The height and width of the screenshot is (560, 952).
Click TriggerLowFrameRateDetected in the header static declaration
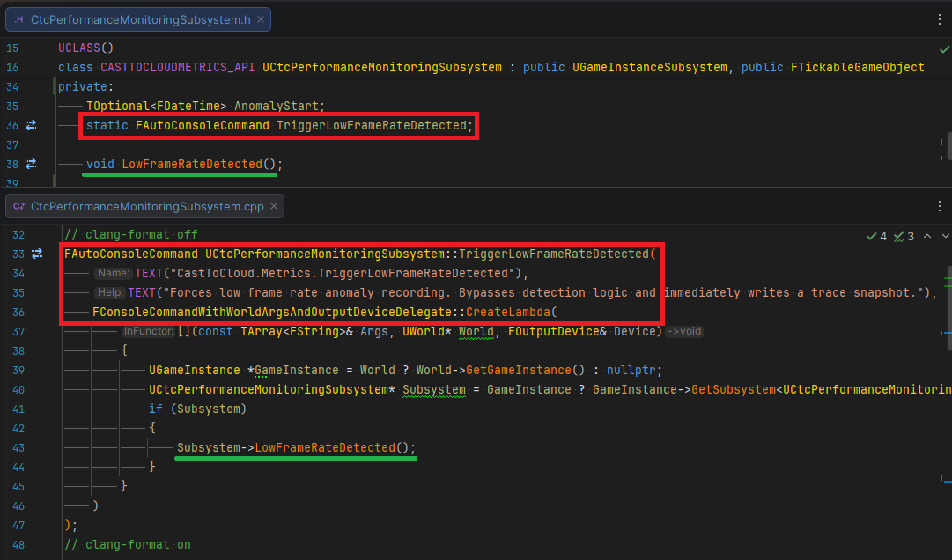pos(372,125)
